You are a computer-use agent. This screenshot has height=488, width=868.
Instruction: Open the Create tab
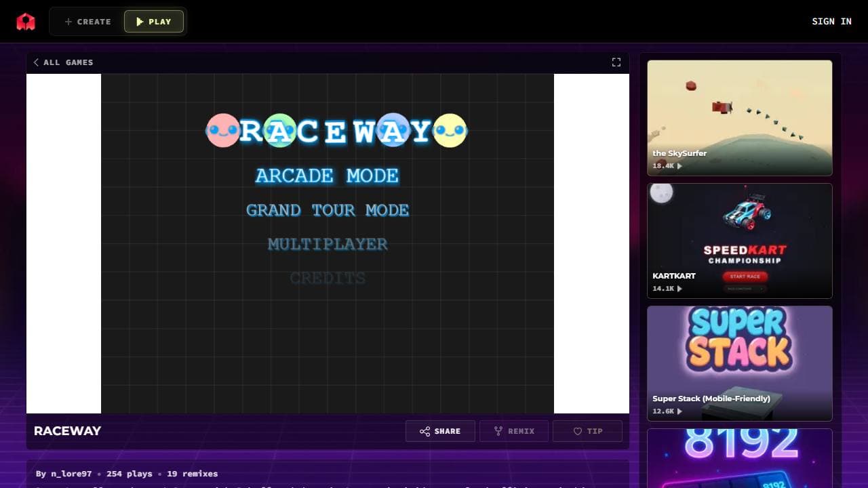(87, 22)
